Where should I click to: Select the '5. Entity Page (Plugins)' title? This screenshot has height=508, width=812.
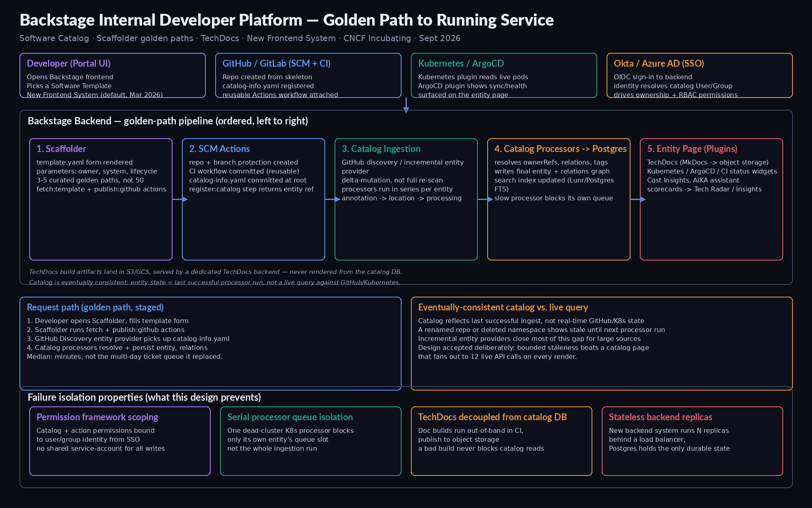pos(692,149)
